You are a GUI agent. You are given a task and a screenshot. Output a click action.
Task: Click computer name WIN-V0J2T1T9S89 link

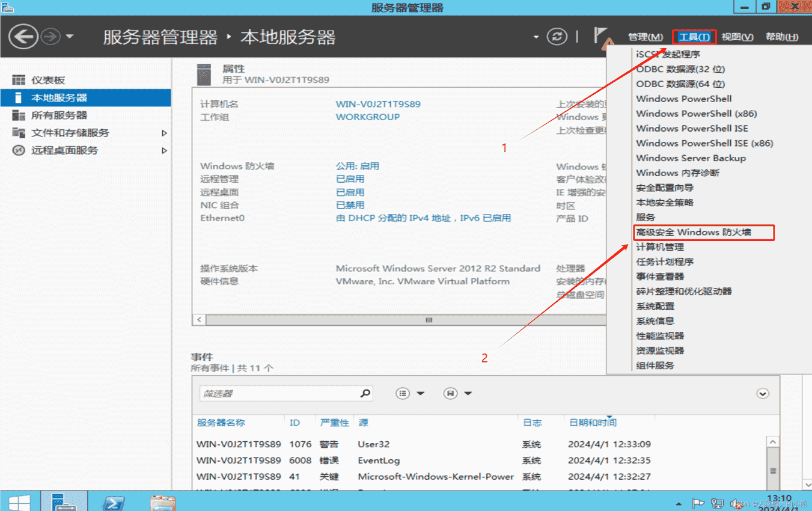coord(378,104)
